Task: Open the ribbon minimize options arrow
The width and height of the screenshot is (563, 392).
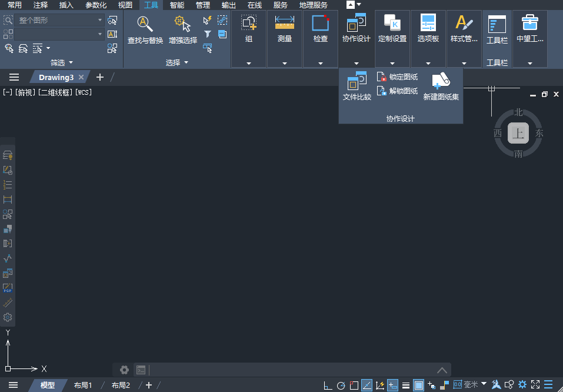Action: [x=359, y=5]
